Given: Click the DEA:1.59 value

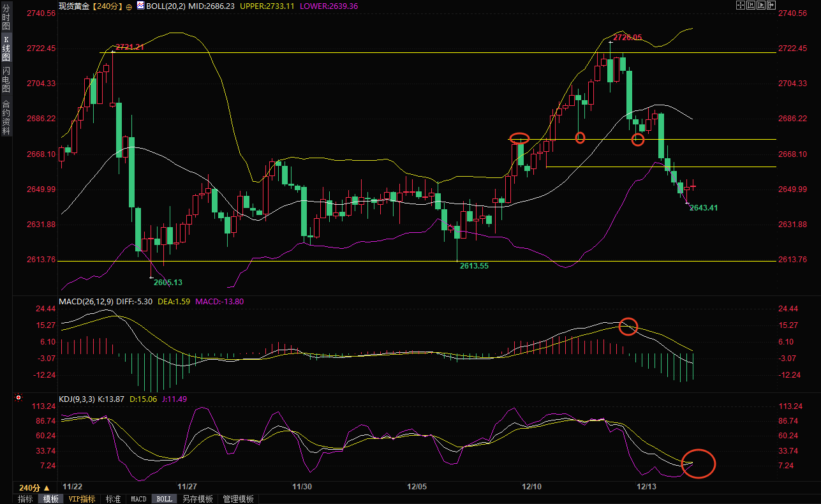Looking at the screenshot, I should tap(174, 302).
